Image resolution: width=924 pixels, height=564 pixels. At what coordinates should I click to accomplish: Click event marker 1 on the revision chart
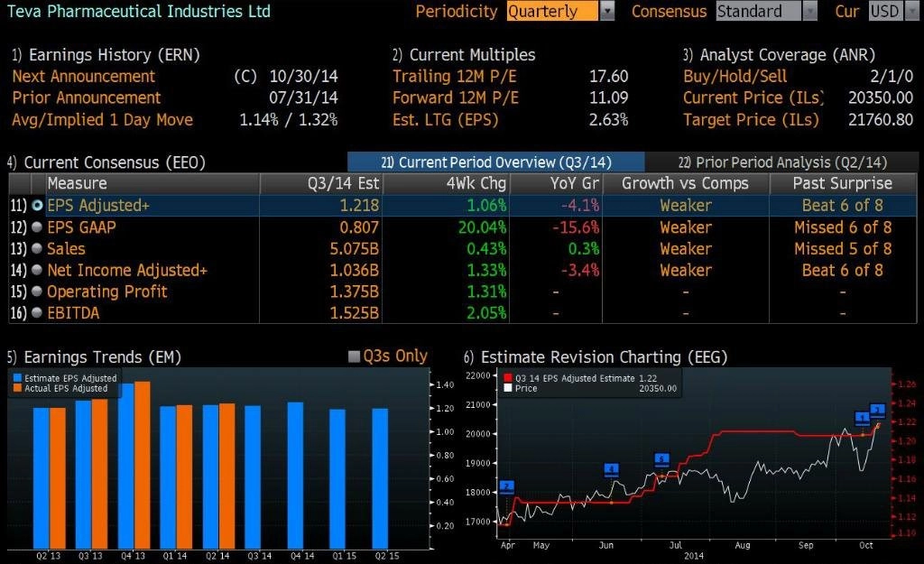pos(862,419)
